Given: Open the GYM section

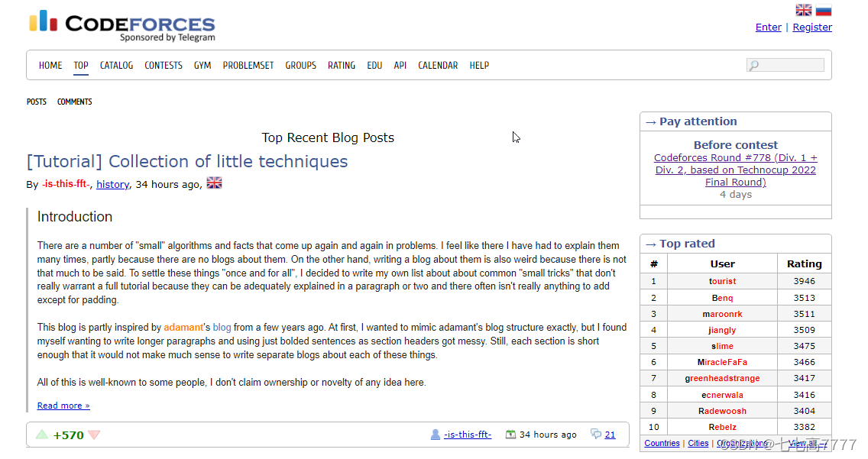Looking at the screenshot, I should tap(202, 65).
